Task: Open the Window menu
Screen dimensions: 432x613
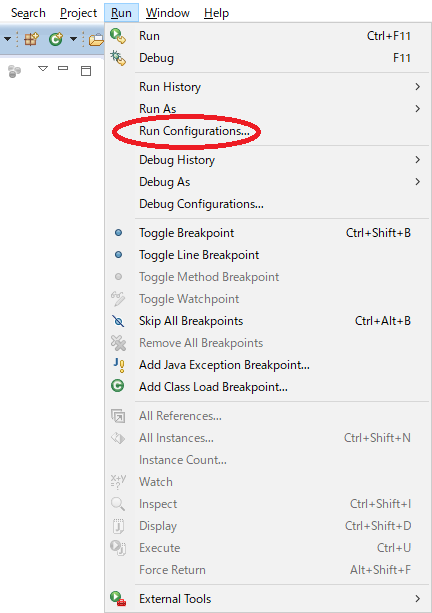Action: coord(168,13)
